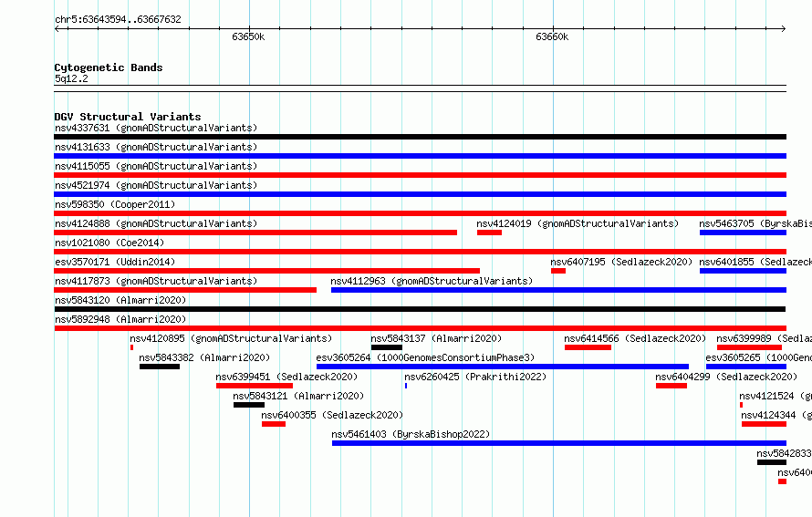Viewport: 812px width, 517px height.
Task: Select the nsv5843137 black bar
Action: tap(386, 347)
